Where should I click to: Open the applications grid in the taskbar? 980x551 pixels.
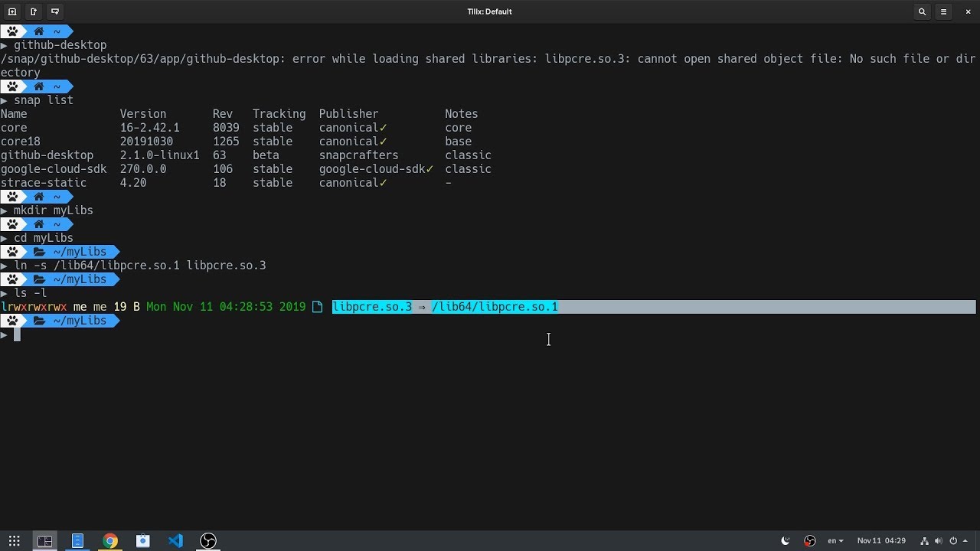point(14,541)
